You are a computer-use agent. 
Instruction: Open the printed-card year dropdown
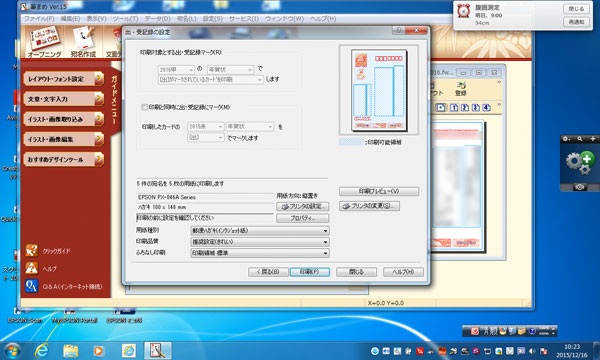pyautogui.click(x=205, y=127)
